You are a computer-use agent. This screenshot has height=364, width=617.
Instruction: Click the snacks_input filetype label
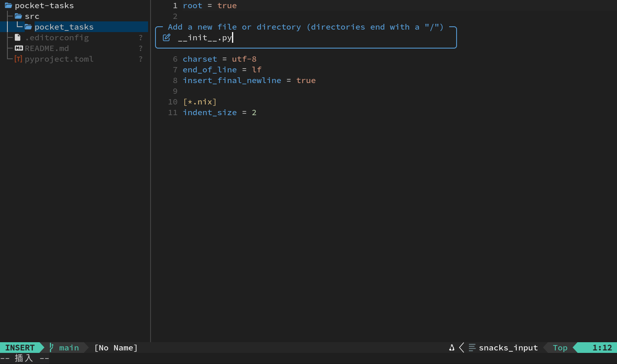[x=508, y=348]
